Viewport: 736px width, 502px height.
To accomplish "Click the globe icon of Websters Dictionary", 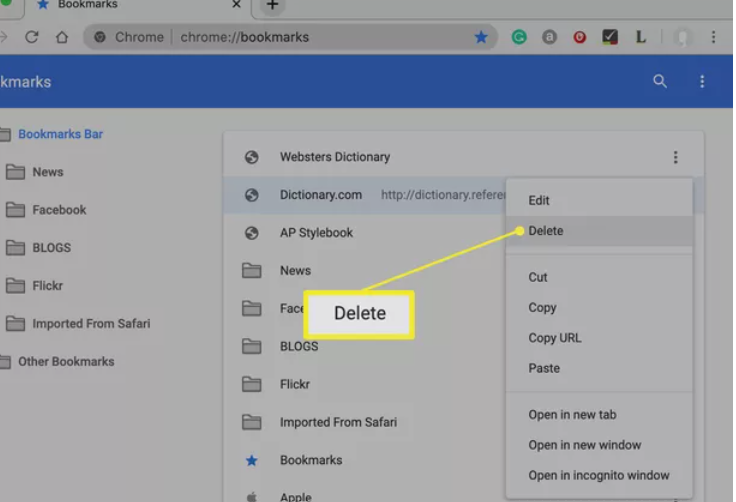I will pyautogui.click(x=252, y=157).
